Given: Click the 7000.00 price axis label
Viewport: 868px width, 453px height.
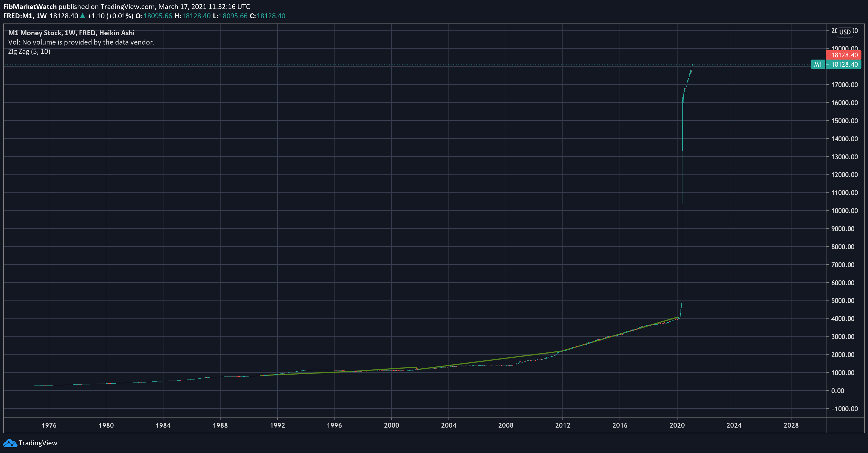Looking at the screenshot, I should (x=843, y=265).
